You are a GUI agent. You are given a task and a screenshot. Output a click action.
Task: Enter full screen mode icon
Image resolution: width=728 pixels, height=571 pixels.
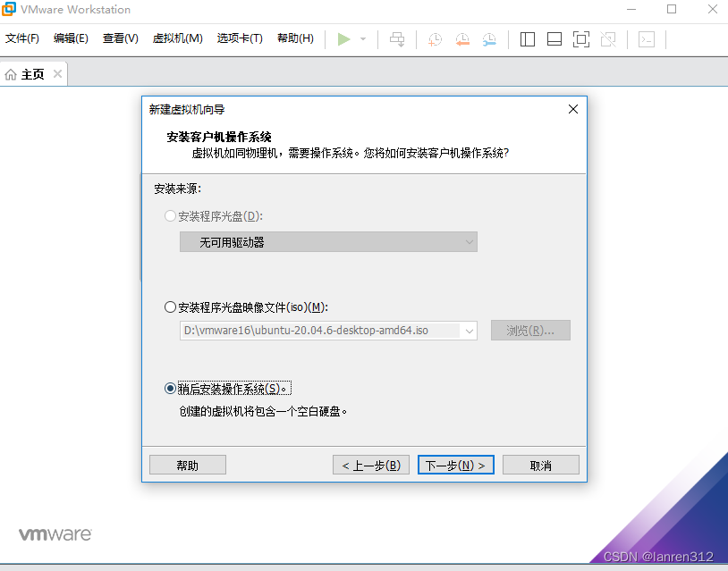(x=581, y=38)
